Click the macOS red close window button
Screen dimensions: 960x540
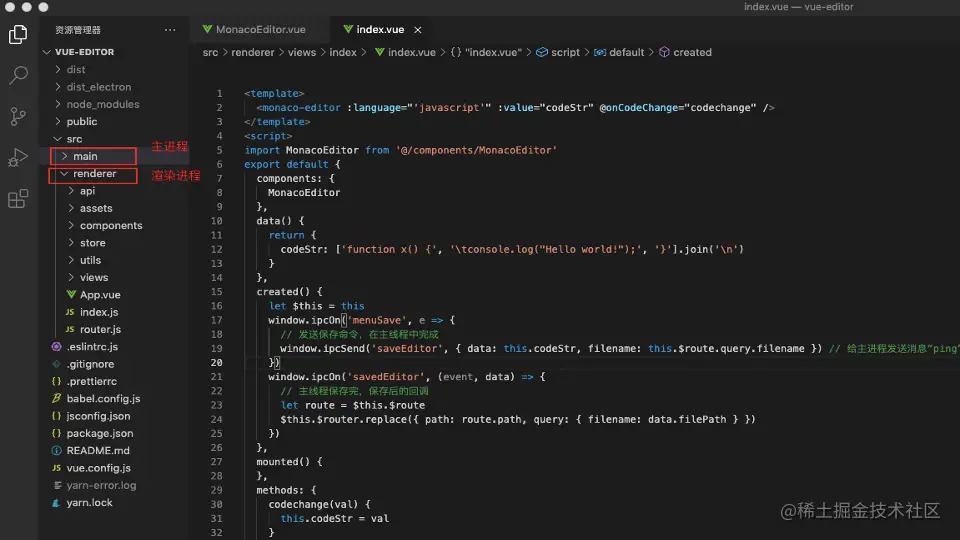(10, 7)
